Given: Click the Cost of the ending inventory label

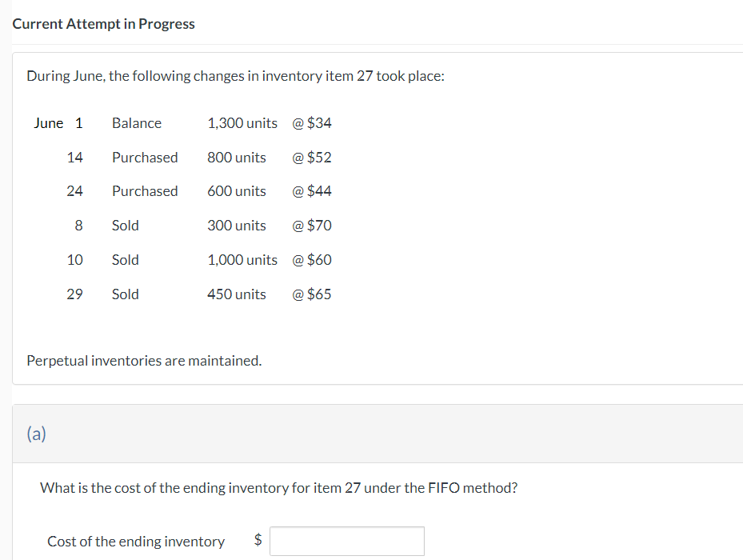Looking at the screenshot, I should pyautogui.click(x=136, y=541).
